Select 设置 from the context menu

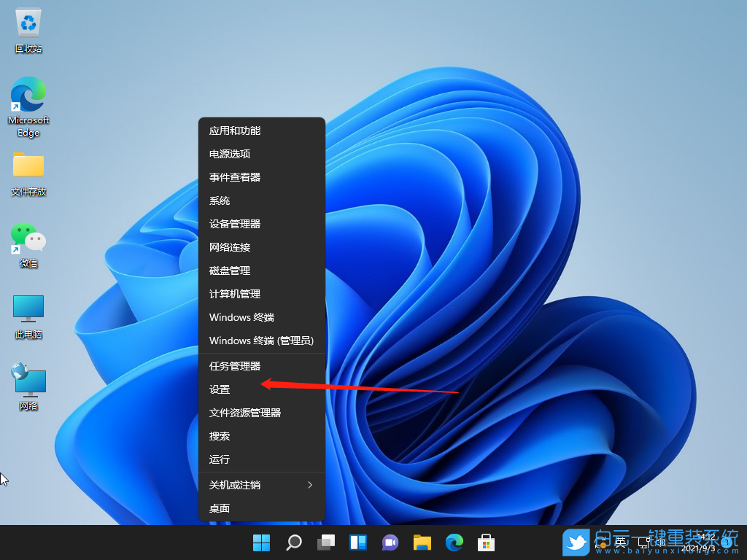(x=220, y=389)
